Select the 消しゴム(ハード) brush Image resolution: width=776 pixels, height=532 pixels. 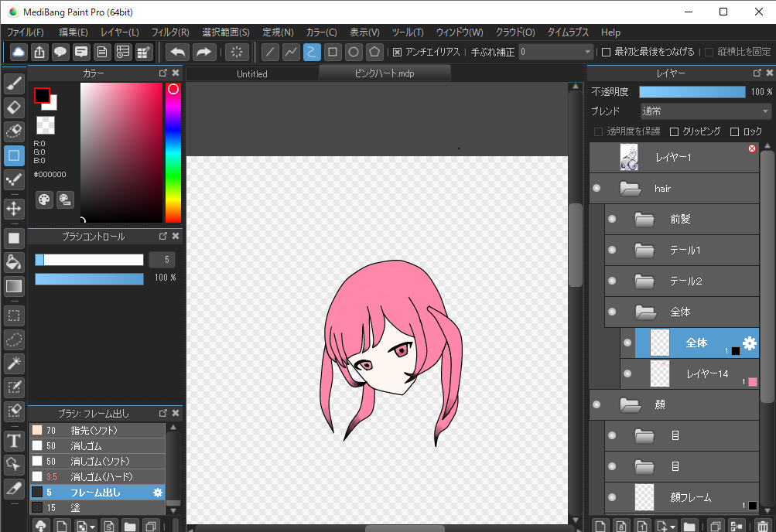point(97,477)
